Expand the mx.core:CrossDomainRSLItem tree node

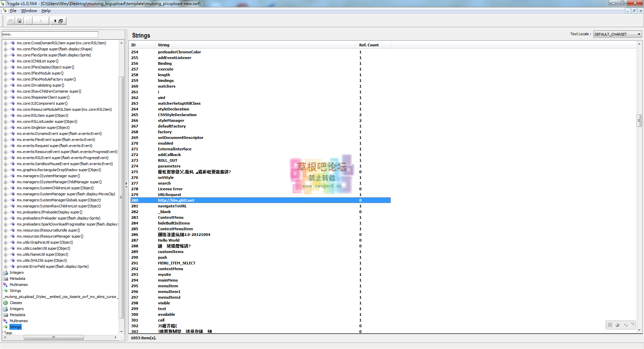[5, 43]
